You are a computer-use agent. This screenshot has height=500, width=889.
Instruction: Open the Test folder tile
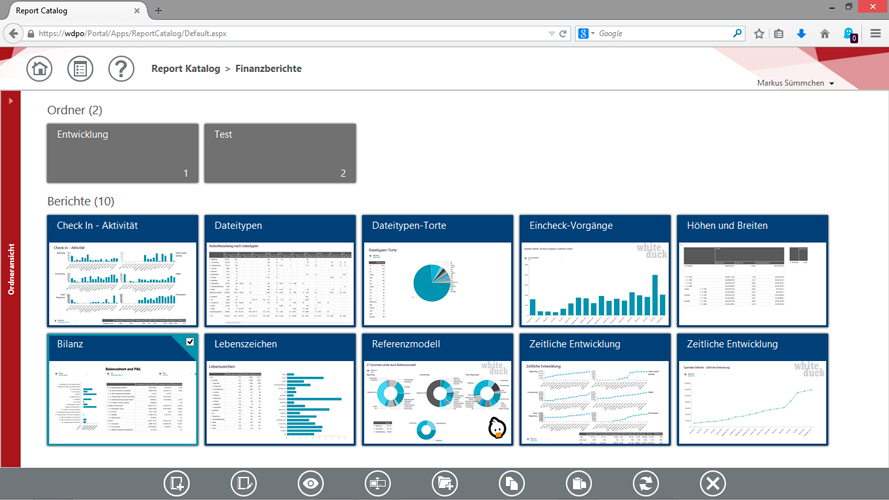(x=276, y=153)
